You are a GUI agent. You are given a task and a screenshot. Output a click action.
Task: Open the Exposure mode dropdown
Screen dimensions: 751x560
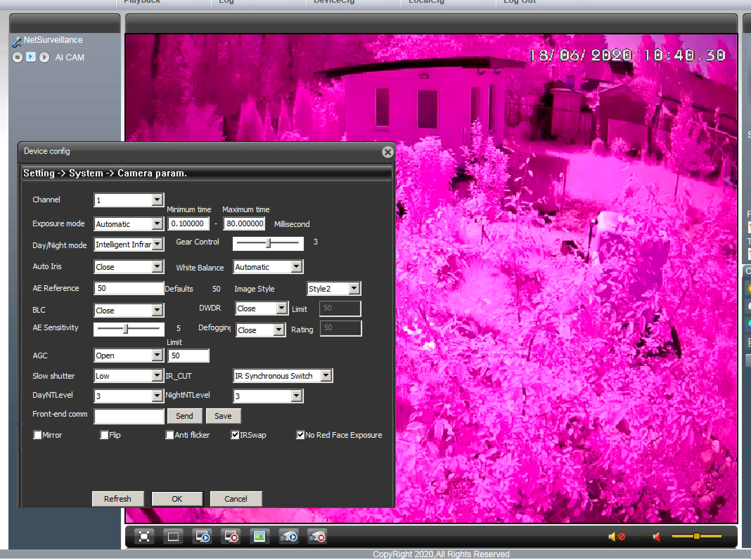[157, 223]
